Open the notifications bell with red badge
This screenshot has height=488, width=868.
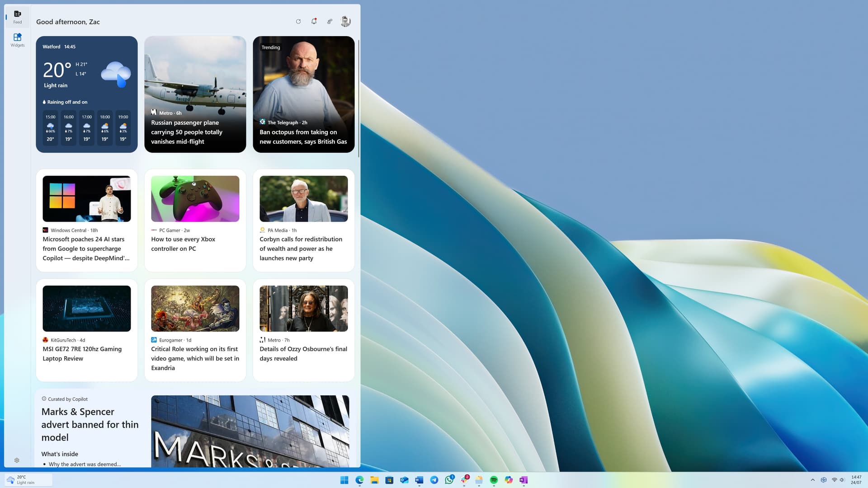[314, 21]
